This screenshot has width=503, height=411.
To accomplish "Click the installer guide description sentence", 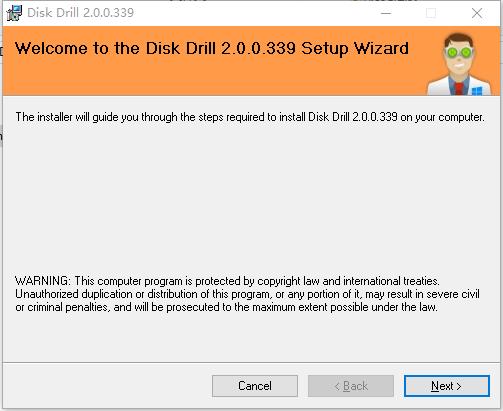I will click(250, 117).
